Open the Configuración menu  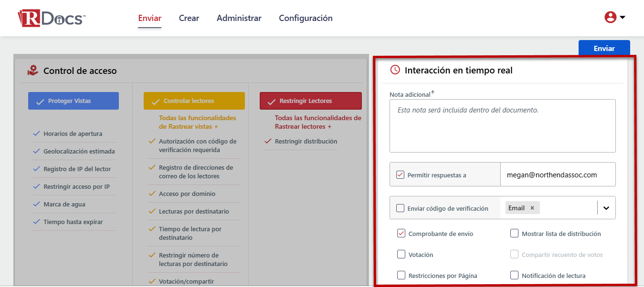pos(306,18)
